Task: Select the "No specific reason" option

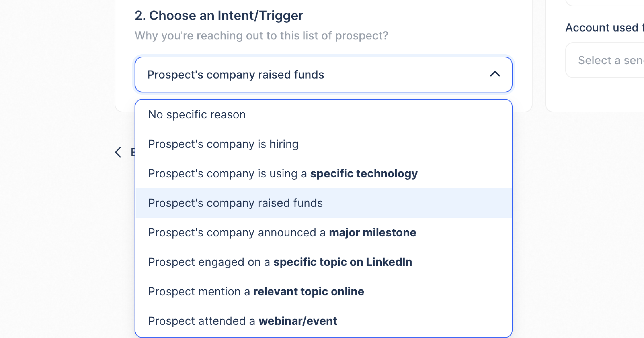Action: [197, 115]
